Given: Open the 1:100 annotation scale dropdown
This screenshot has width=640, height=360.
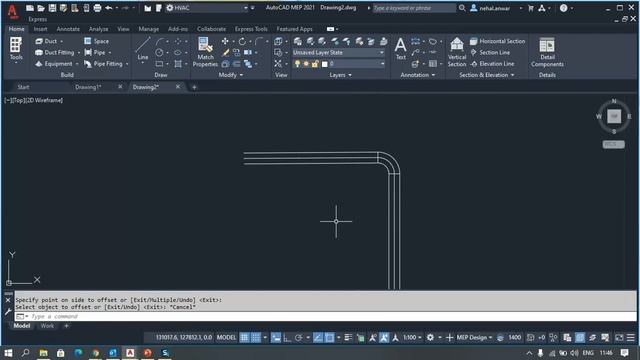Looking at the screenshot, I should pos(412,338).
